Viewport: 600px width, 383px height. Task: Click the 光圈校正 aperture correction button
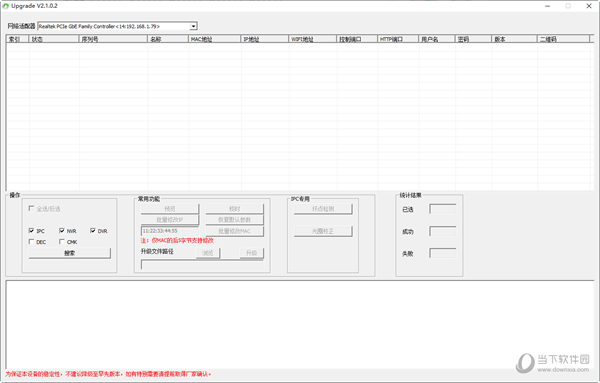(x=323, y=231)
